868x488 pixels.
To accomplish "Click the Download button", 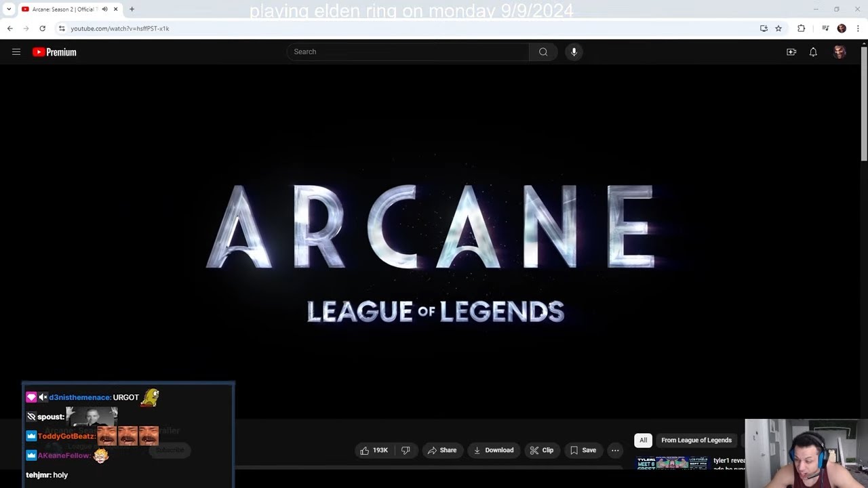I will (494, 450).
